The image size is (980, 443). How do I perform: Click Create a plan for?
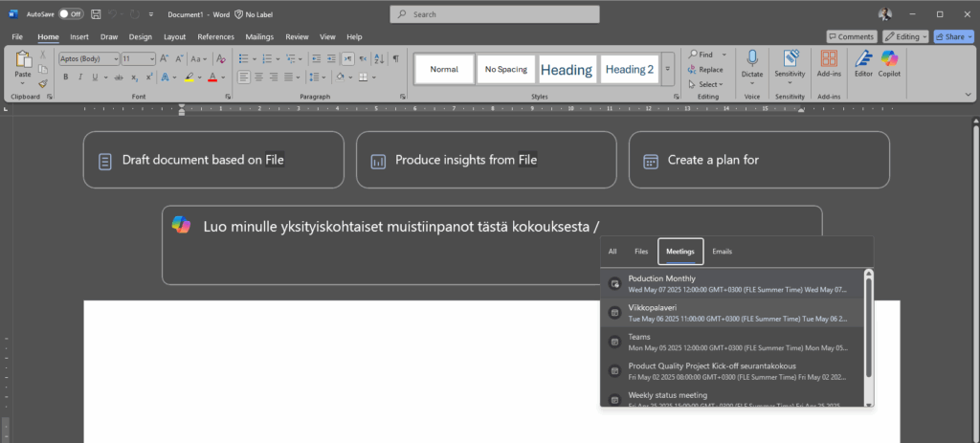coord(759,160)
